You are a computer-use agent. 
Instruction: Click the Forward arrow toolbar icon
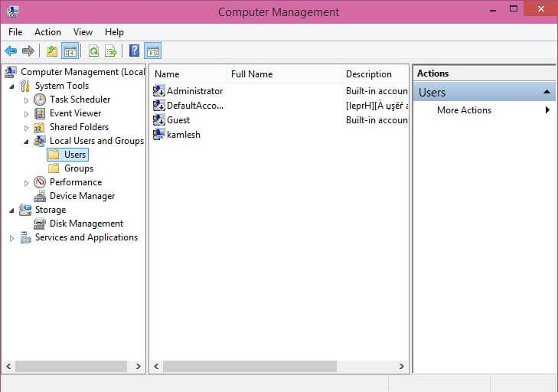tap(28, 51)
